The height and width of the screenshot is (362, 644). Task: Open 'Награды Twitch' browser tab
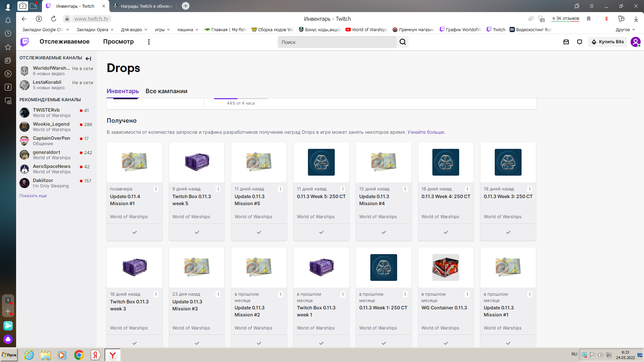(x=144, y=6)
